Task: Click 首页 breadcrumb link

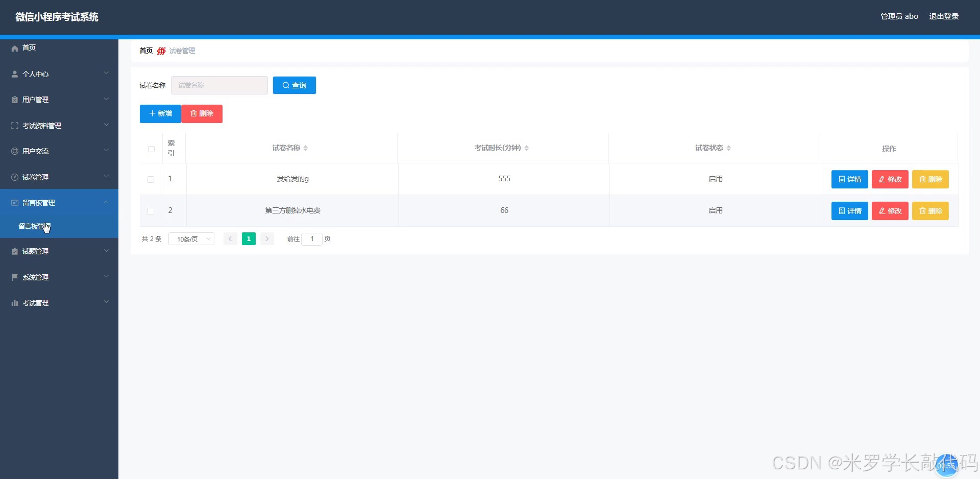Action: click(x=146, y=51)
